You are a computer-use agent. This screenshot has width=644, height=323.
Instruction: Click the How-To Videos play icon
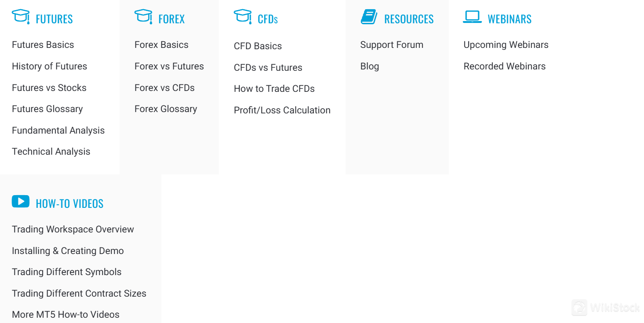click(x=21, y=202)
